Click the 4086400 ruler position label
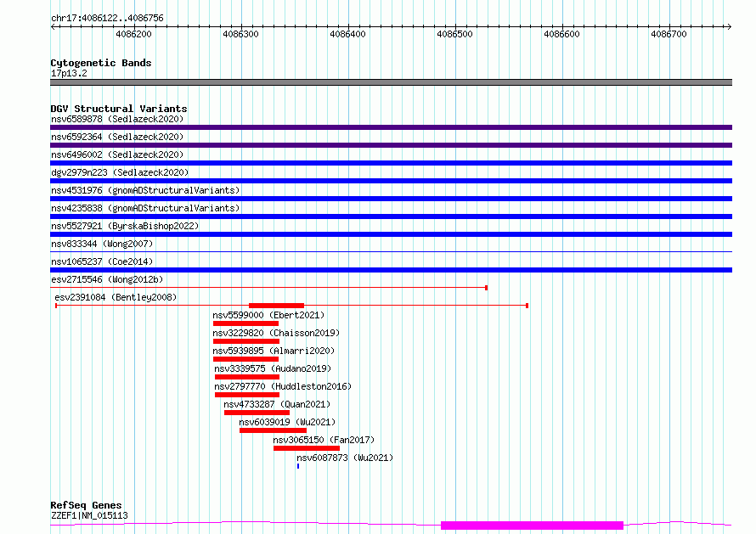The image size is (756, 534). (347, 34)
